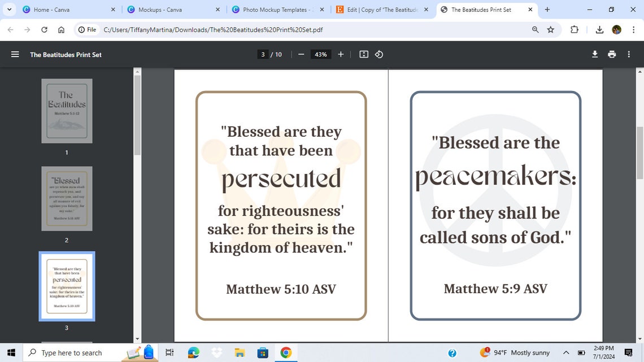The image size is (644, 362).
Task: Print the Beatitudes PDF
Action: pyautogui.click(x=611, y=54)
